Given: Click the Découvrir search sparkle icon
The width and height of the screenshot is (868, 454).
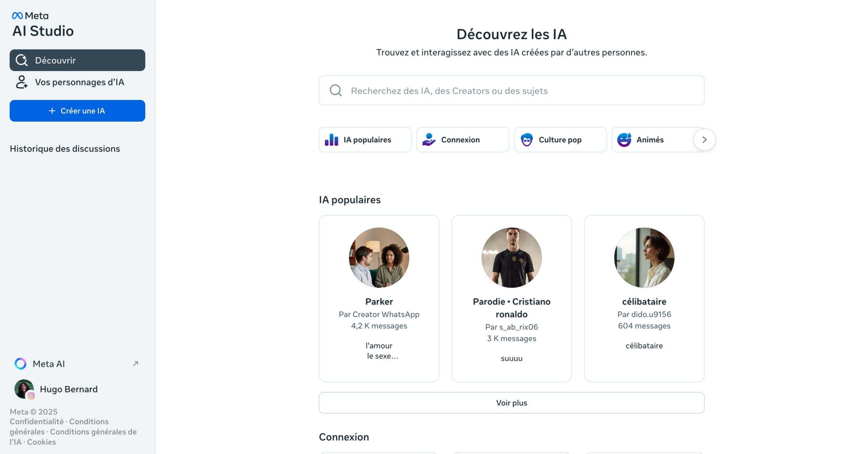Looking at the screenshot, I should [x=22, y=60].
